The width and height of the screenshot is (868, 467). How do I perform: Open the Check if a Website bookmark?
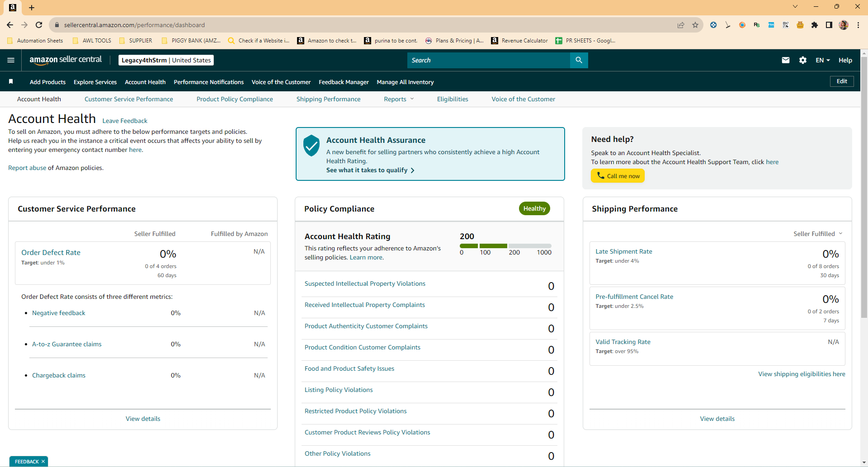tap(259, 40)
